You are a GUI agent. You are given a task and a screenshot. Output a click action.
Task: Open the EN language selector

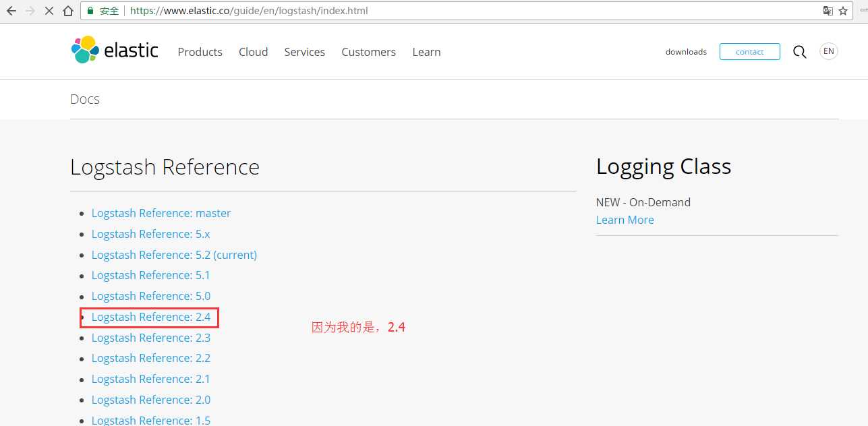coord(829,51)
